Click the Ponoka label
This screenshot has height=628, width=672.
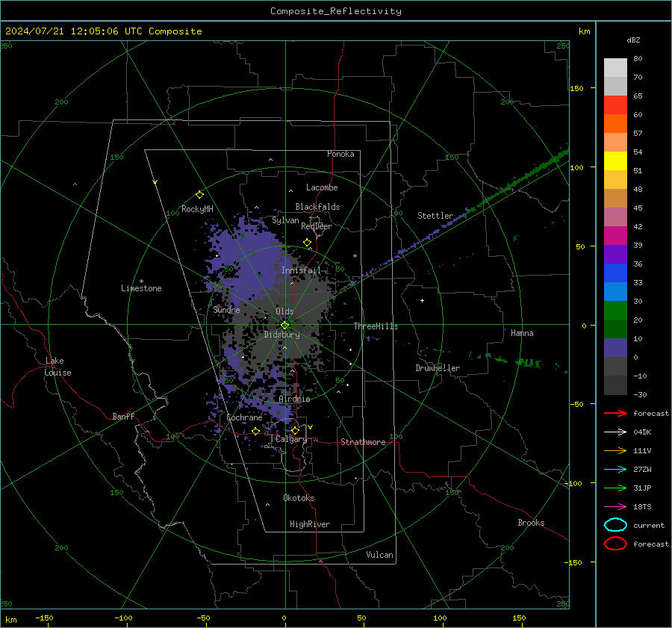point(340,154)
